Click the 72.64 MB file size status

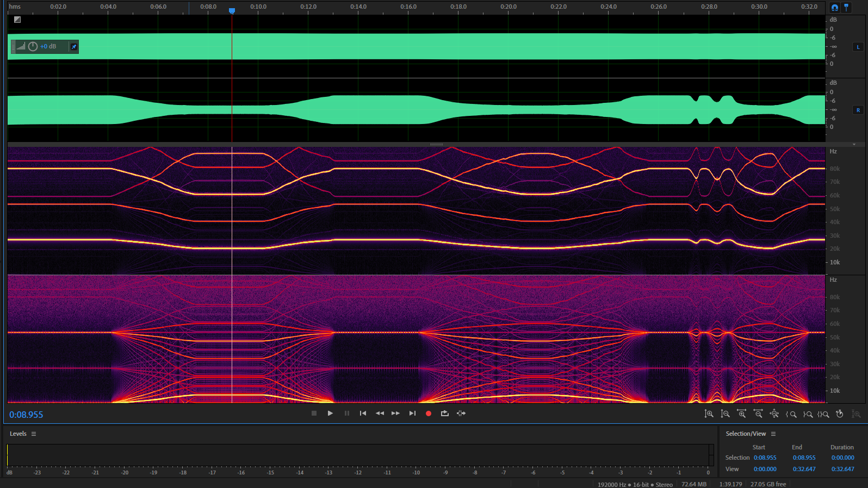tap(694, 484)
